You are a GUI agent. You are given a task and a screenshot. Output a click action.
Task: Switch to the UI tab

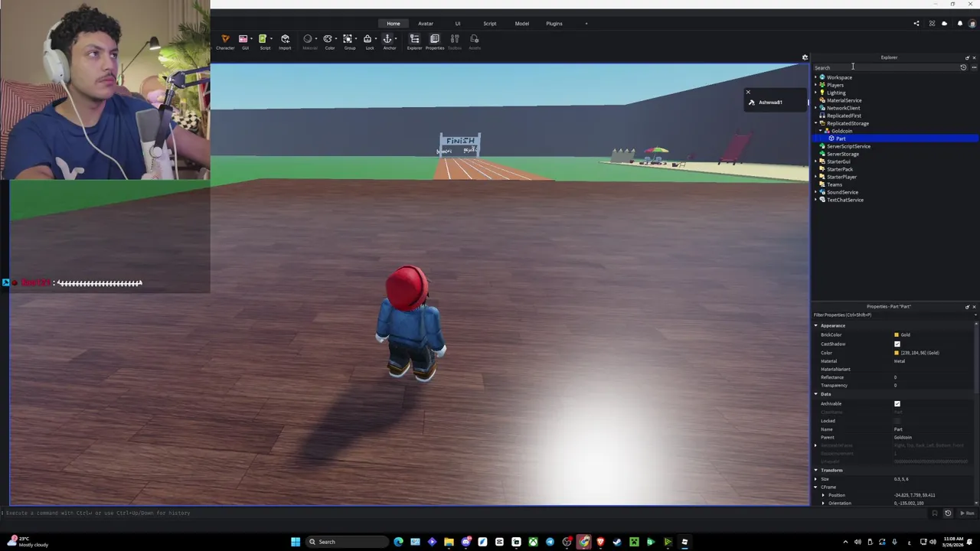pyautogui.click(x=458, y=24)
